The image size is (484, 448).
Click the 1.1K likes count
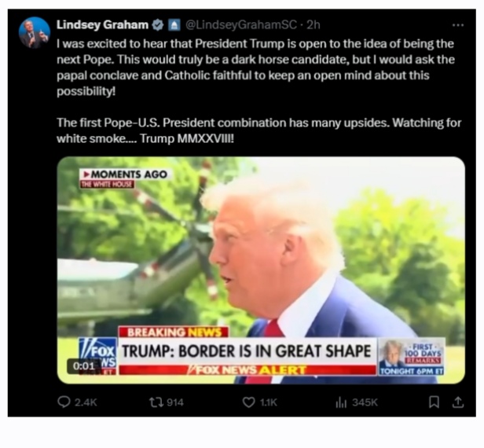269,402
